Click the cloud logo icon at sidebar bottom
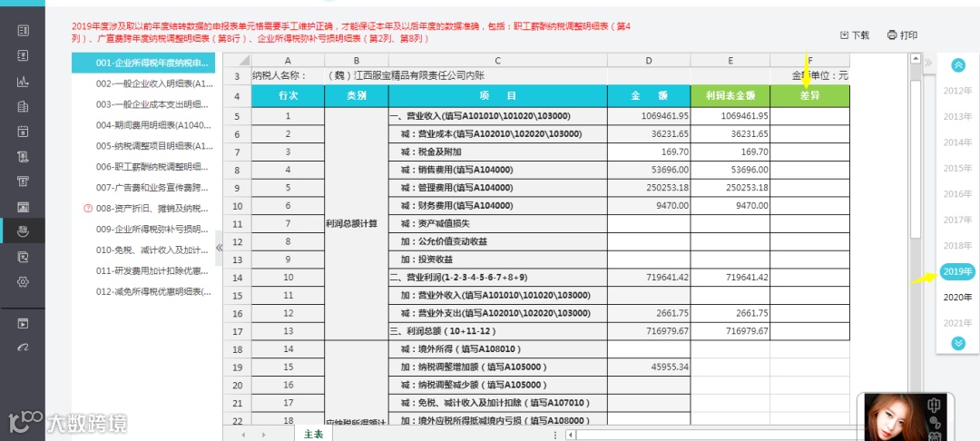Viewport: 980px width, 441px height. [x=23, y=347]
